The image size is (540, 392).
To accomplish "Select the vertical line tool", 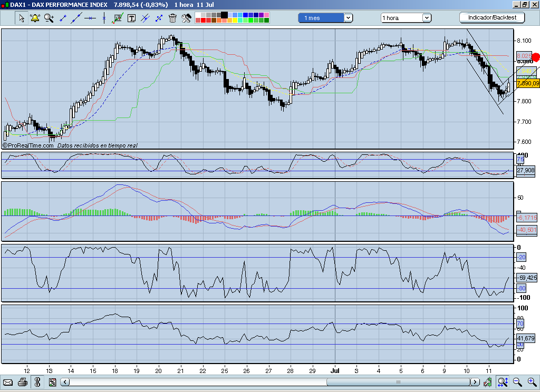I will coord(103,18).
